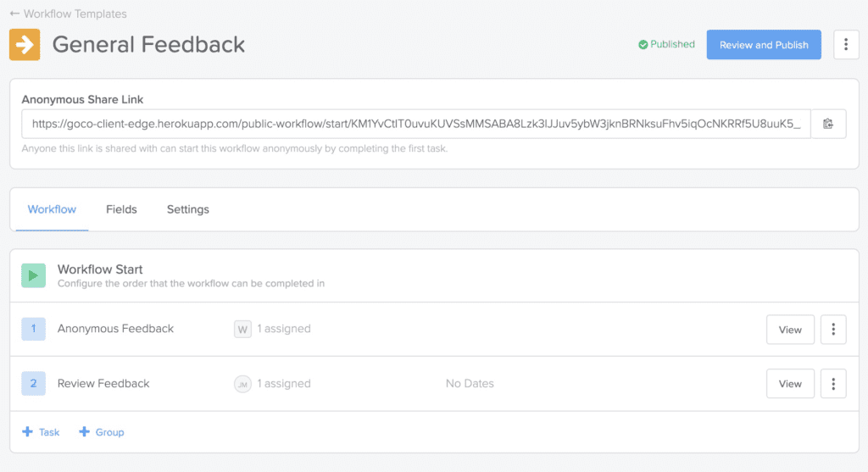The image size is (868, 472).
Task: Switch to the Fields tab
Action: (121, 209)
